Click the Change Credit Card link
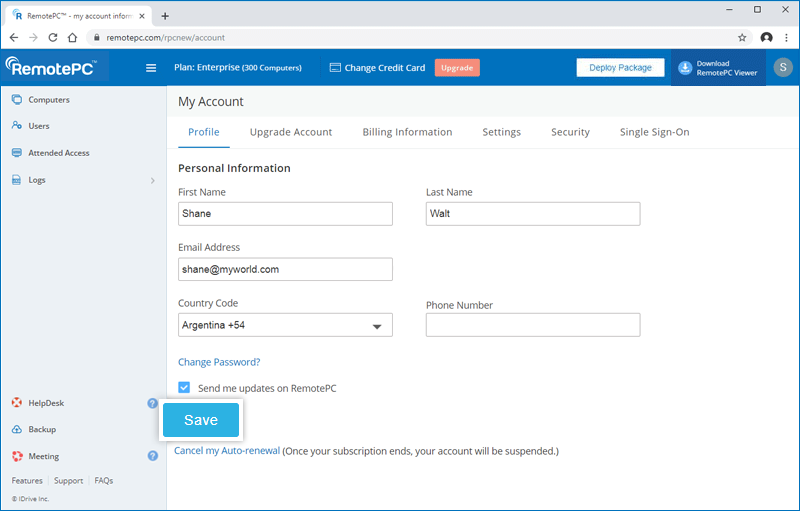Screen dimensions: 800x511 pyautogui.click(x=377, y=68)
